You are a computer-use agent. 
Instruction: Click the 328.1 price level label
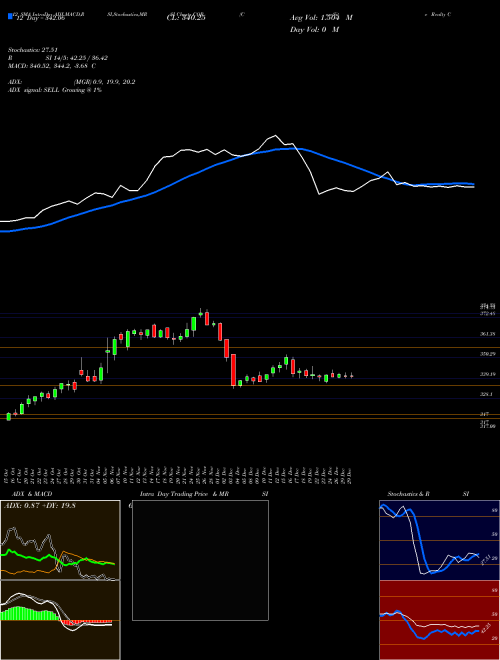tap(486, 394)
